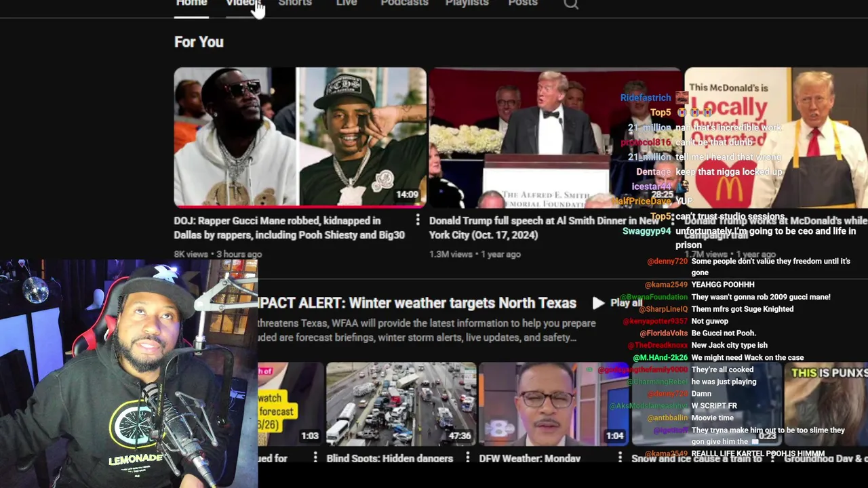
Task: Open the Posts tab
Action: (x=523, y=3)
